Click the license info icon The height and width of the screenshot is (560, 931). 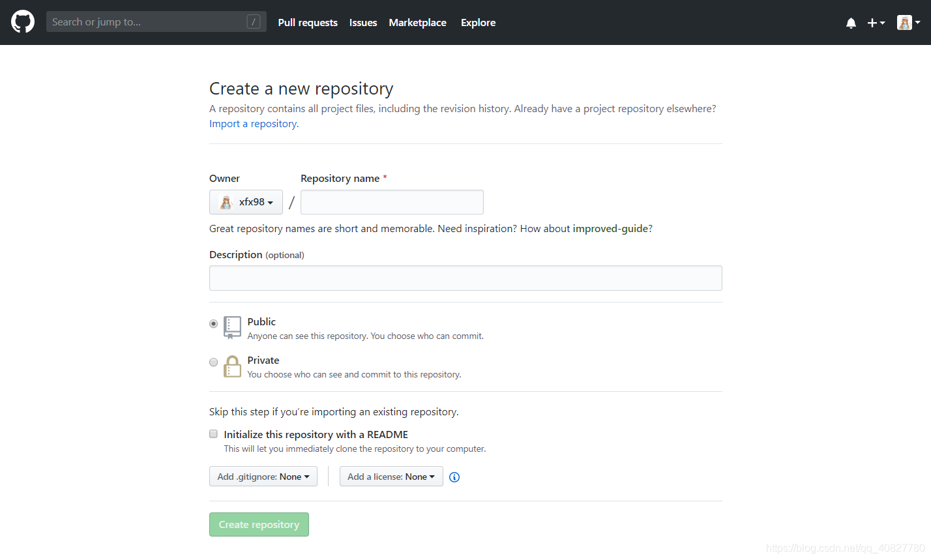(454, 477)
